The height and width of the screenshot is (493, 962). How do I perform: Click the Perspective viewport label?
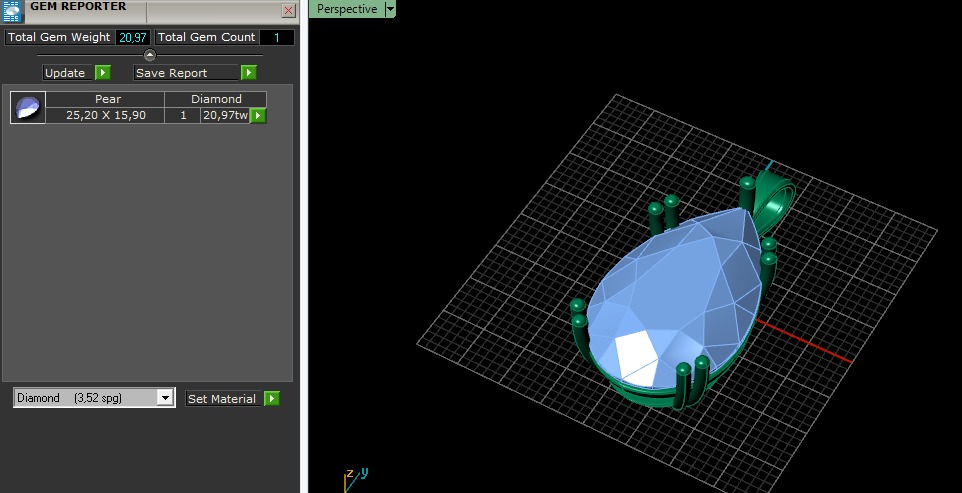347,9
